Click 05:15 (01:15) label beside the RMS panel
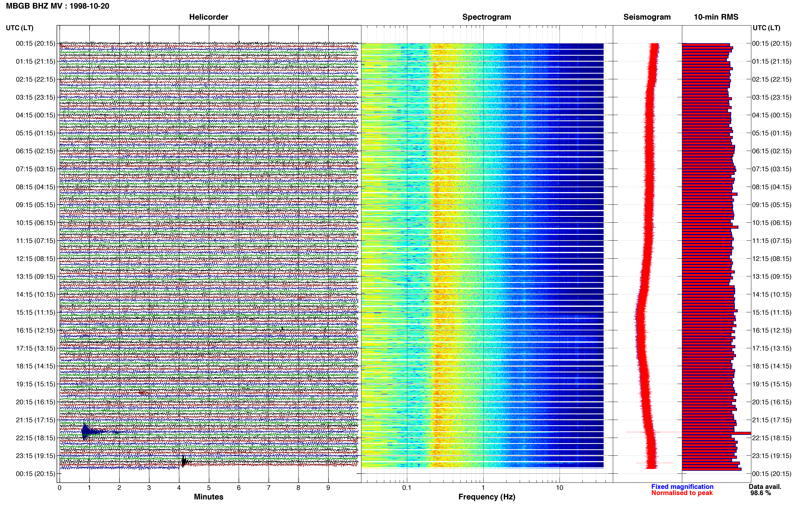The width and height of the screenshot is (812, 508). [772, 133]
